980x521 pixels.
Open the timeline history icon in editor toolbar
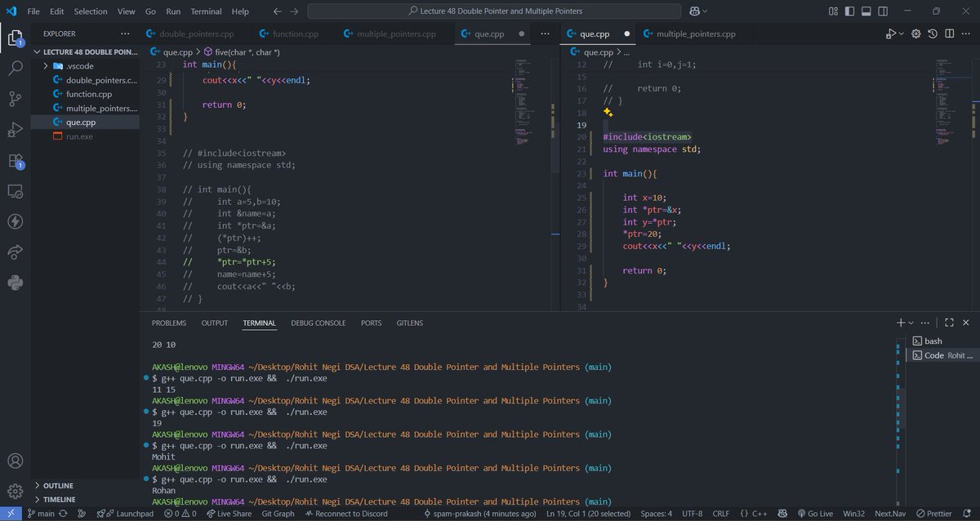pyautogui.click(x=933, y=33)
